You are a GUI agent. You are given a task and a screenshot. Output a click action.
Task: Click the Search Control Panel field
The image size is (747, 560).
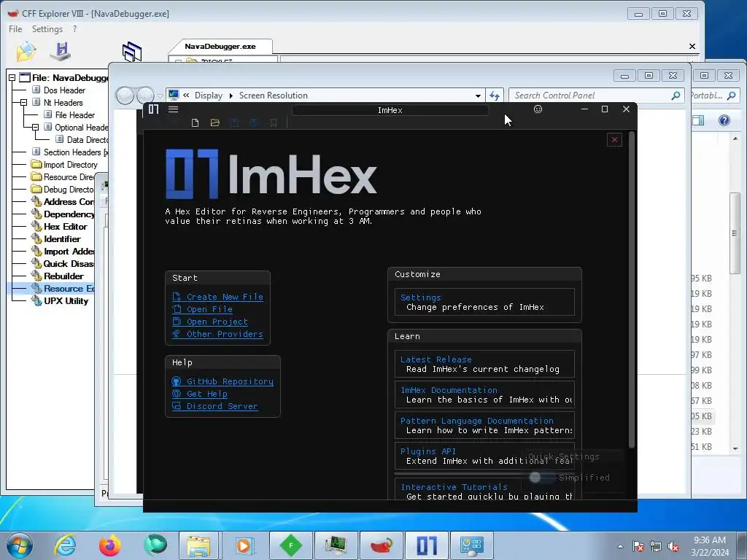596,96
